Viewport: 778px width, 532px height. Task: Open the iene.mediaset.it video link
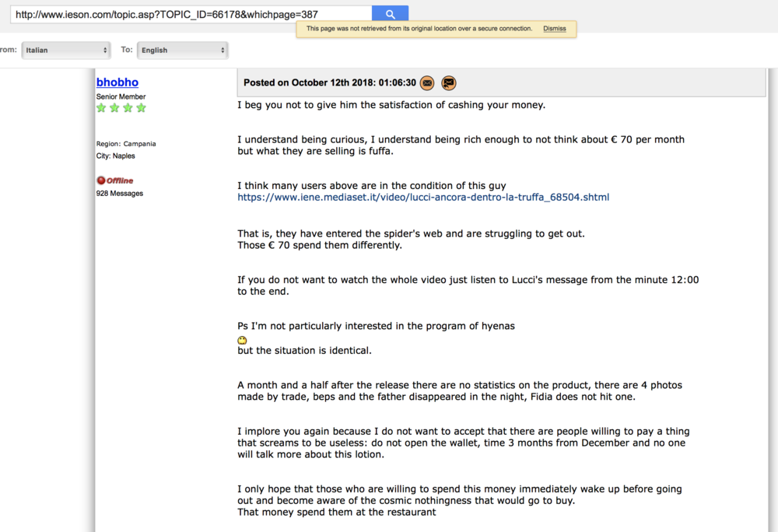coord(423,198)
